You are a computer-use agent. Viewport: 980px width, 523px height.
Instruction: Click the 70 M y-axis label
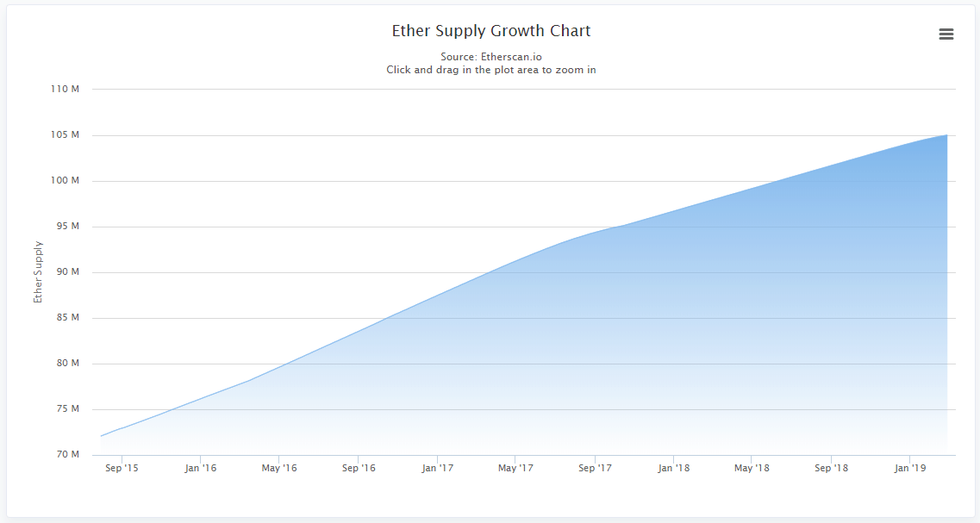pos(68,454)
